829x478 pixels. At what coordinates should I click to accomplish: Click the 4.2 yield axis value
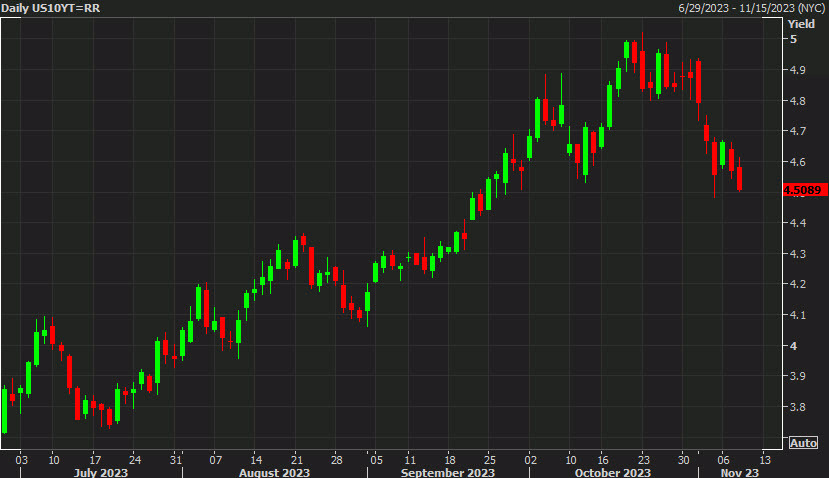[x=797, y=284]
